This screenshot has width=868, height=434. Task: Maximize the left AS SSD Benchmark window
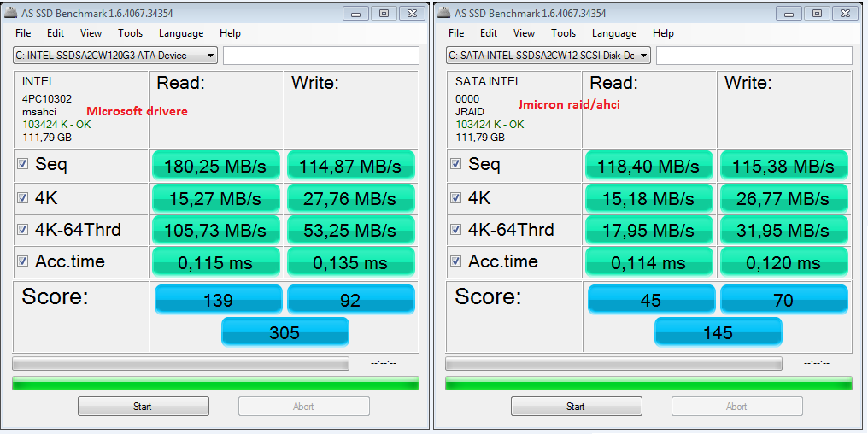pos(384,14)
